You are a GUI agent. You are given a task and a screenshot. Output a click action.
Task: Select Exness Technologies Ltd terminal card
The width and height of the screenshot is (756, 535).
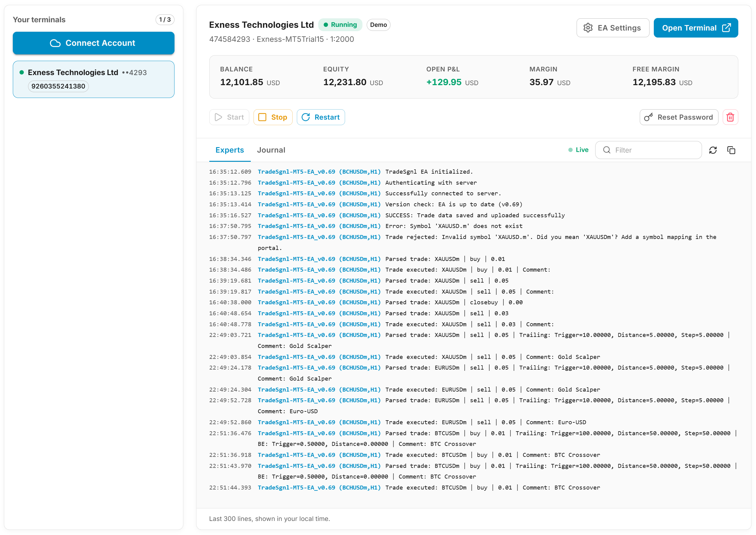point(94,79)
